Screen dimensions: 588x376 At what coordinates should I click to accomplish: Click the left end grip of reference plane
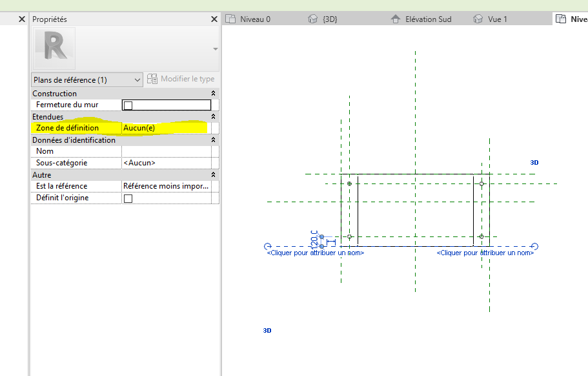(x=268, y=246)
